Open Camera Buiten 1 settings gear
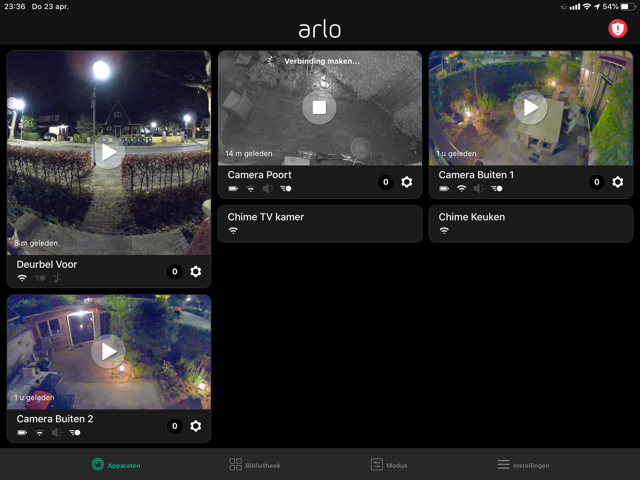640x480 pixels. point(618,182)
